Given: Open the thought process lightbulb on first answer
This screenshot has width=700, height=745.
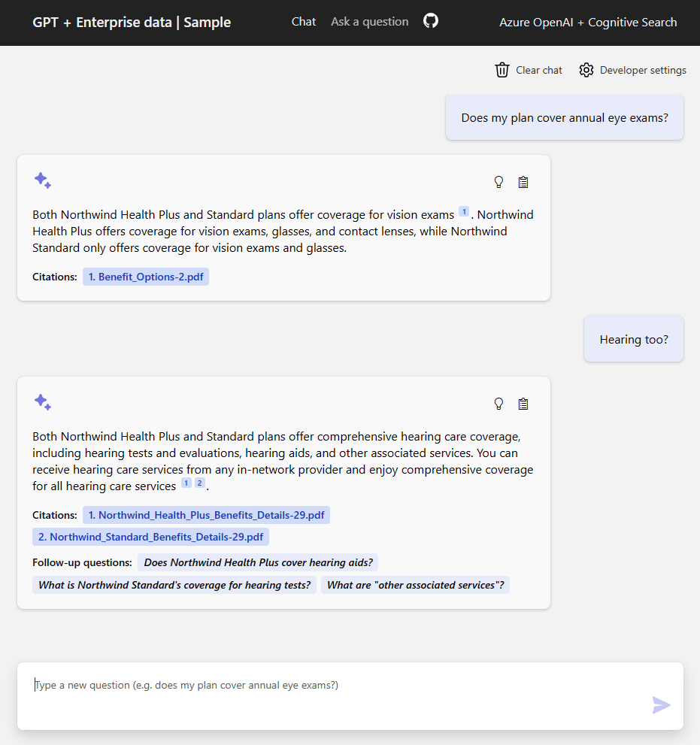Looking at the screenshot, I should (498, 181).
